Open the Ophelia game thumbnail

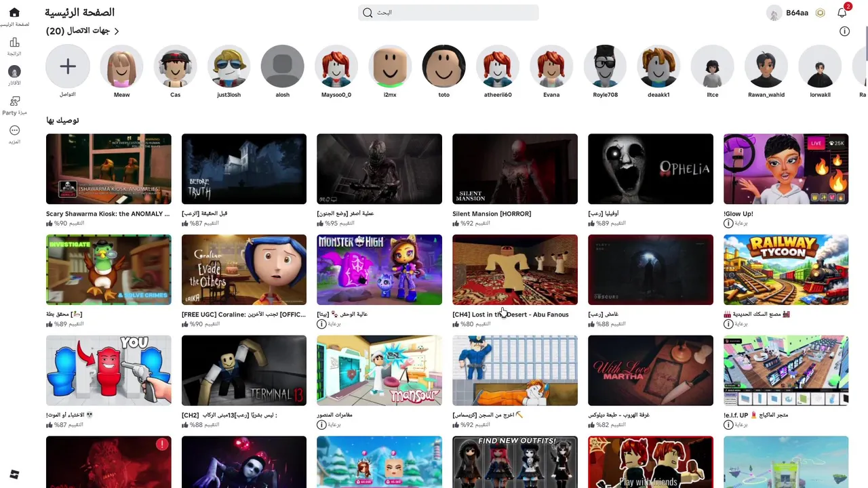click(x=650, y=169)
